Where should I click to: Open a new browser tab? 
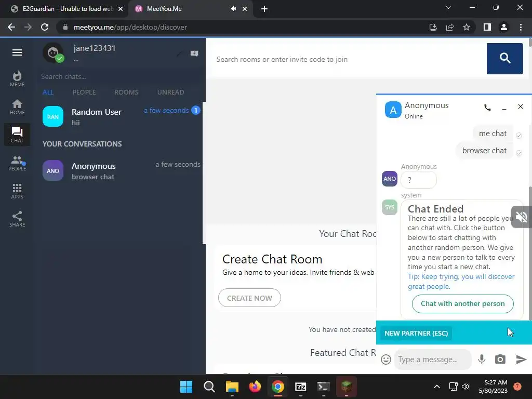coord(264,9)
